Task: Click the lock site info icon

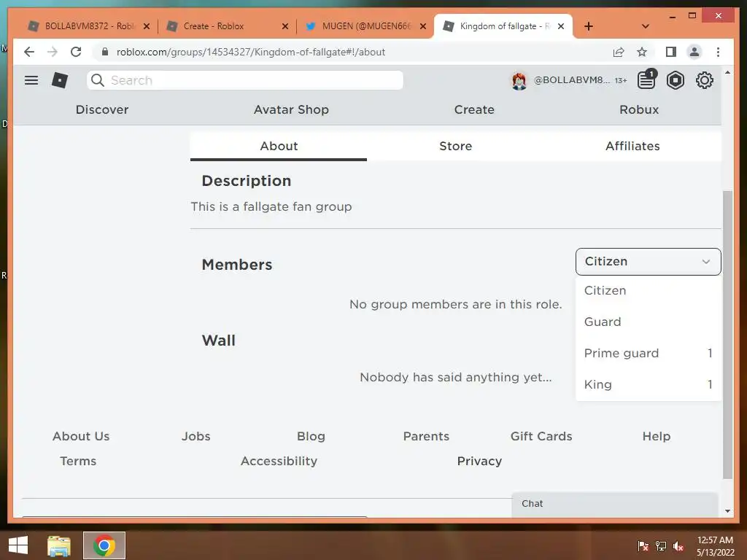Action: tap(105, 52)
